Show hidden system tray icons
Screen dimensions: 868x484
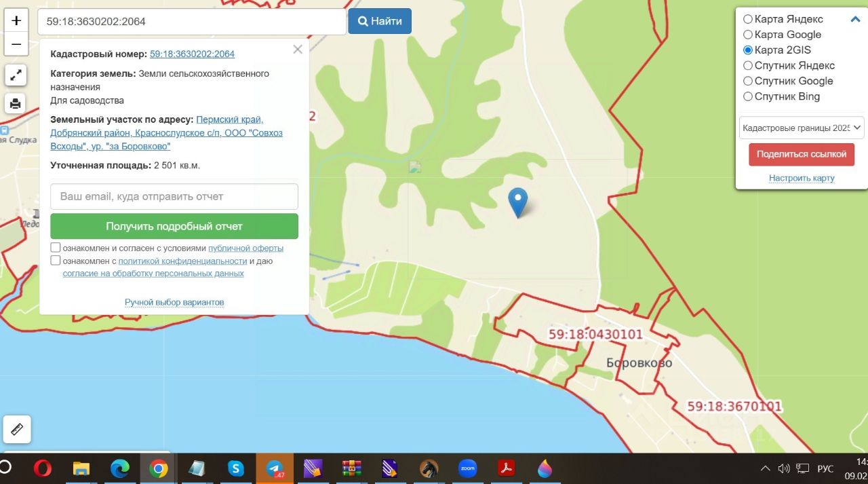(x=765, y=468)
